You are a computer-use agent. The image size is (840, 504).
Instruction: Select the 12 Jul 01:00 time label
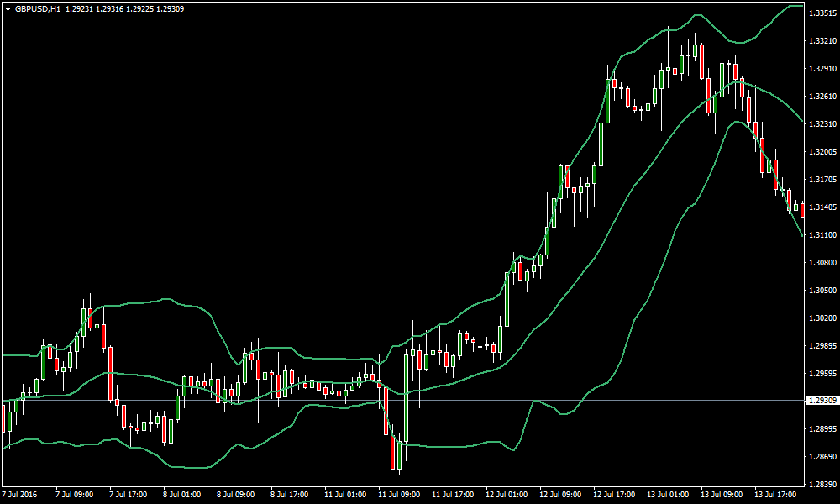click(505, 495)
